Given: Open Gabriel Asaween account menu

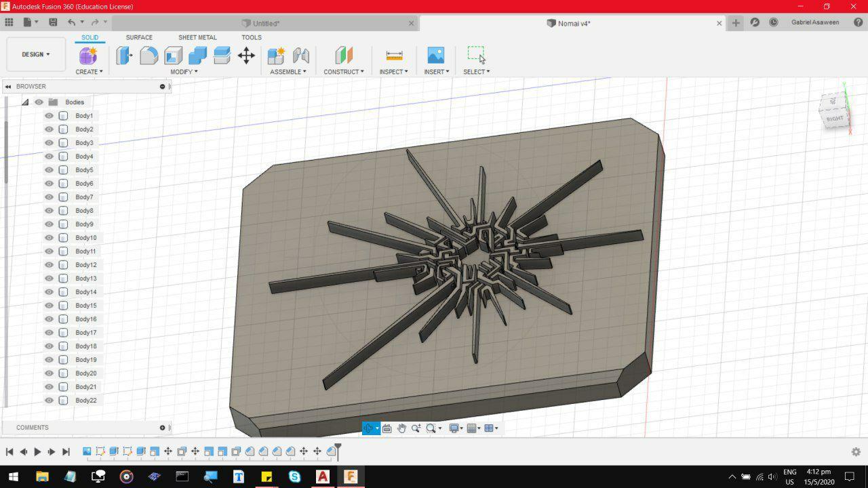Looking at the screenshot, I should pos(815,22).
